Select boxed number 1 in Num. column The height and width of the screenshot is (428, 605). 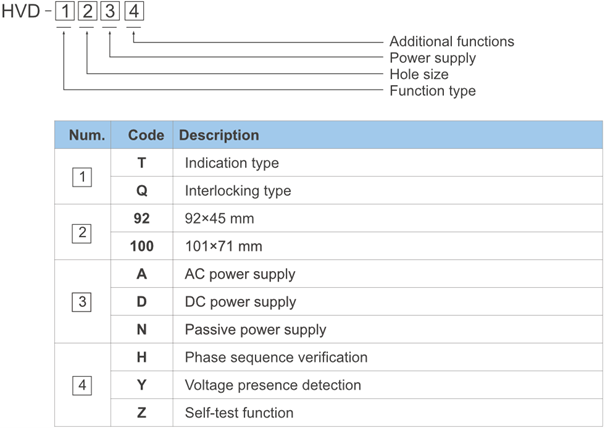pyautogui.click(x=83, y=177)
